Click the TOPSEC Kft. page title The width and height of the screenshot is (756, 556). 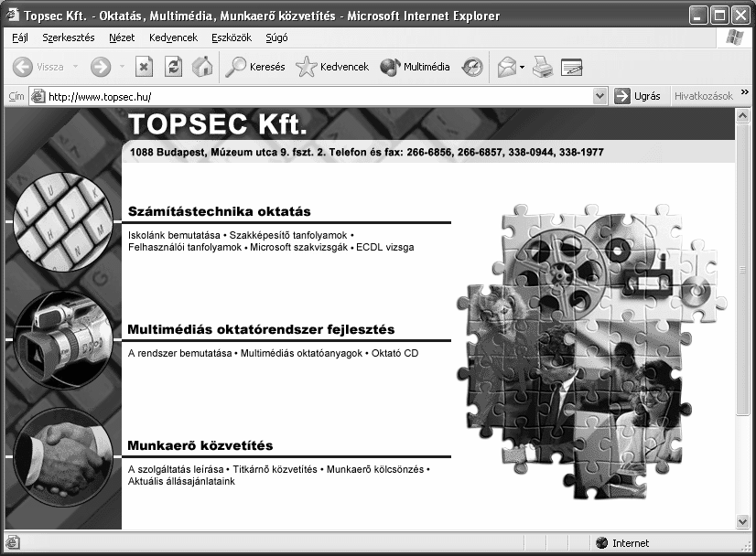[x=218, y=124]
